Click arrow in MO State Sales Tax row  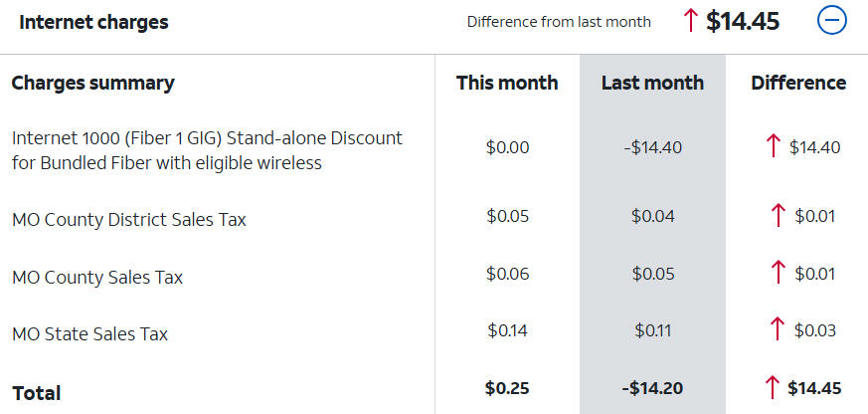[779, 330]
